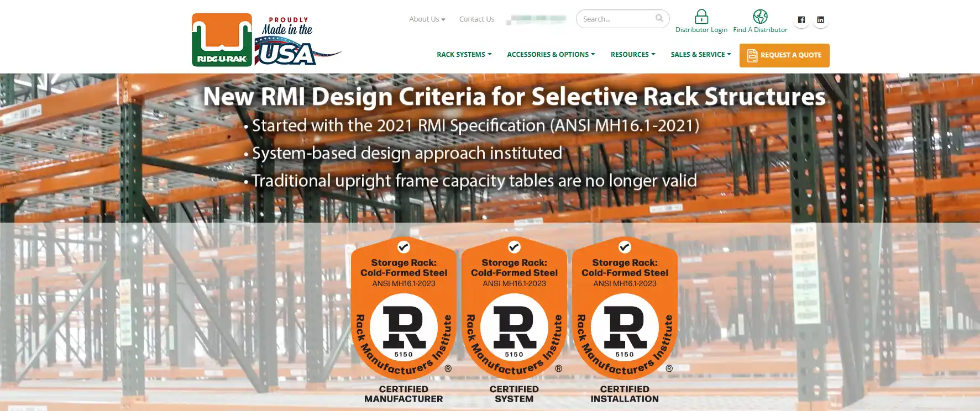Click the CERTIFIED MANUFACTURER caption
Screen dimensions: 980x411
403,394
